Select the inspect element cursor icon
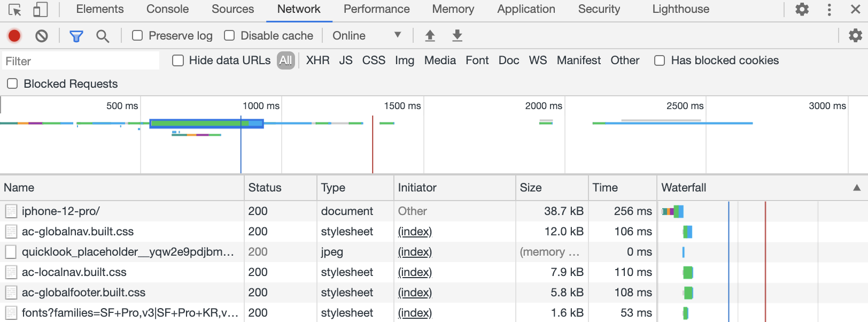This screenshot has height=322, width=868. (15, 10)
